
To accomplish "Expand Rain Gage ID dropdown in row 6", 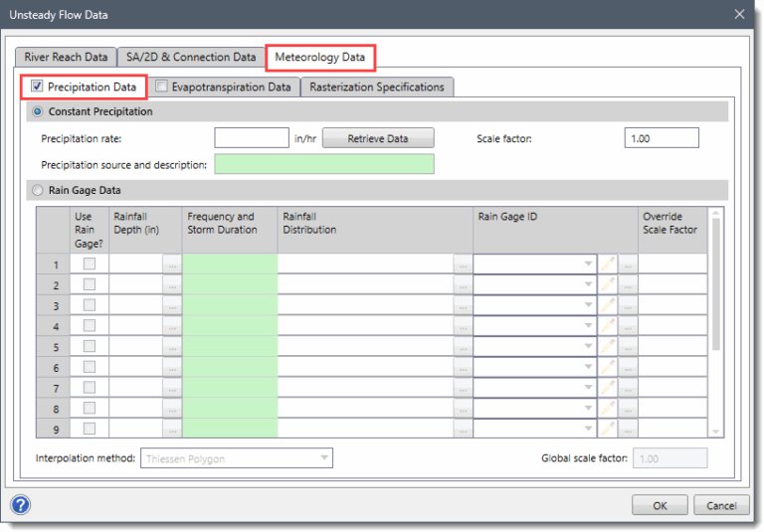I will pos(588,367).
